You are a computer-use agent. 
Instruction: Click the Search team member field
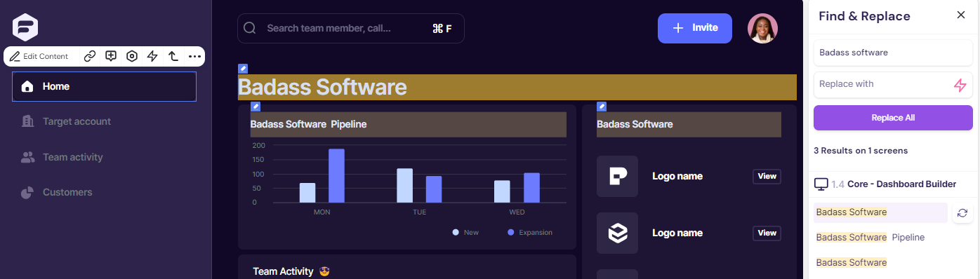351,28
